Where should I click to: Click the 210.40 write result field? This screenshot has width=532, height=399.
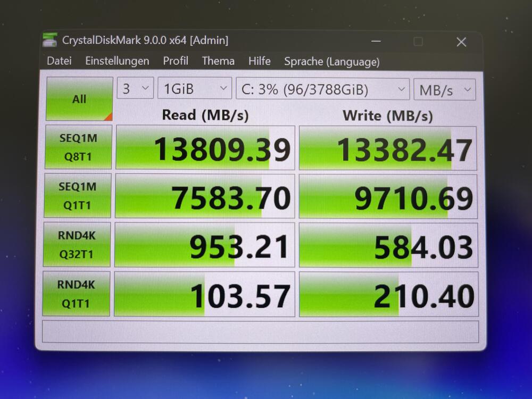pyautogui.click(x=388, y=294)
